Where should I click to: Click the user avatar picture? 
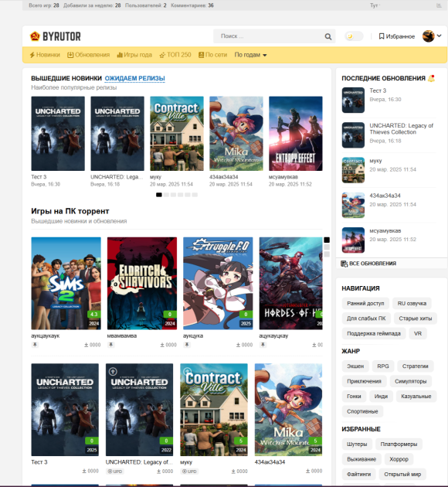click(429, 36)
